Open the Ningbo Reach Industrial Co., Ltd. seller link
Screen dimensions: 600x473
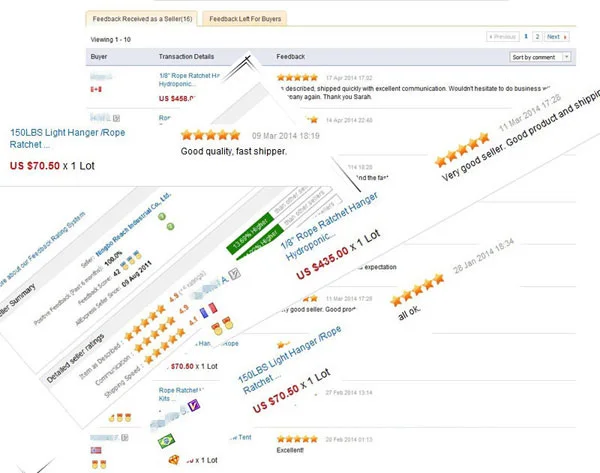133,225
